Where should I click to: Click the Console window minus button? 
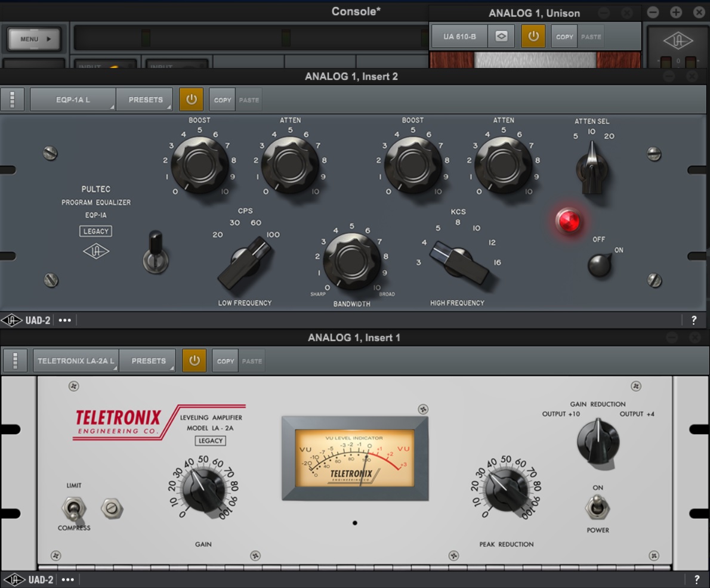pos(653,12)
